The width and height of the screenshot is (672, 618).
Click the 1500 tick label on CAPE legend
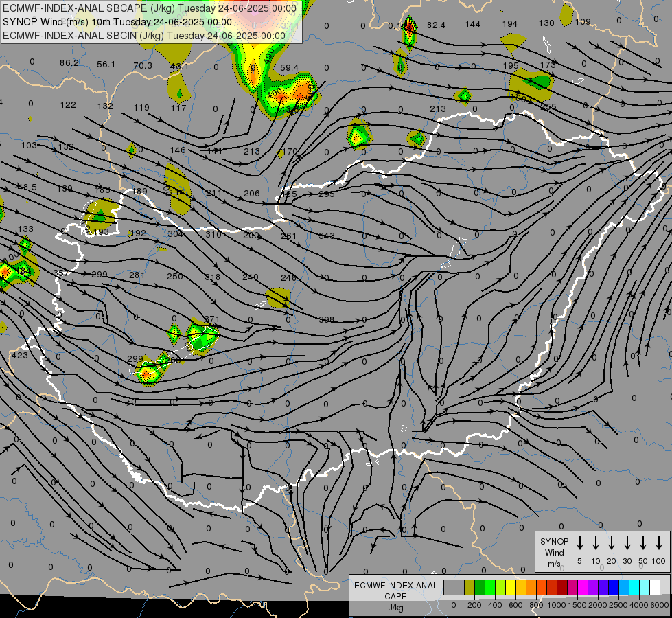[x=577, y=605]
